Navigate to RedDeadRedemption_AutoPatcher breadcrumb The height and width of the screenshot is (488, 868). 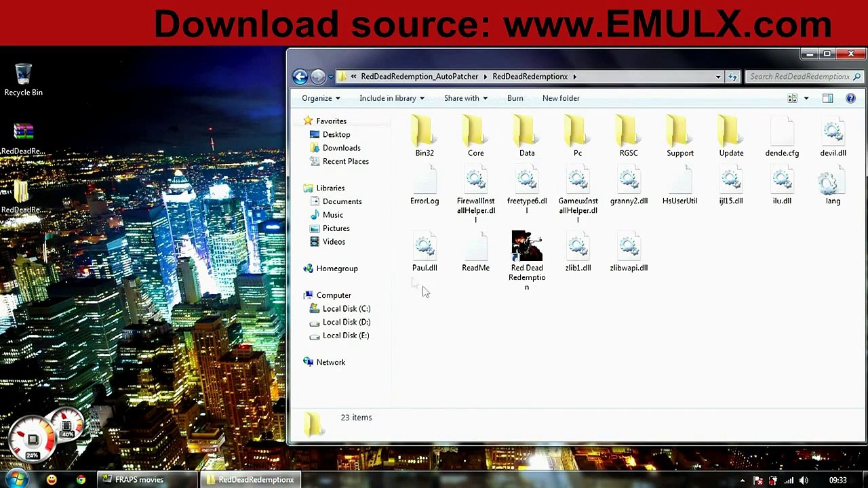419,77
